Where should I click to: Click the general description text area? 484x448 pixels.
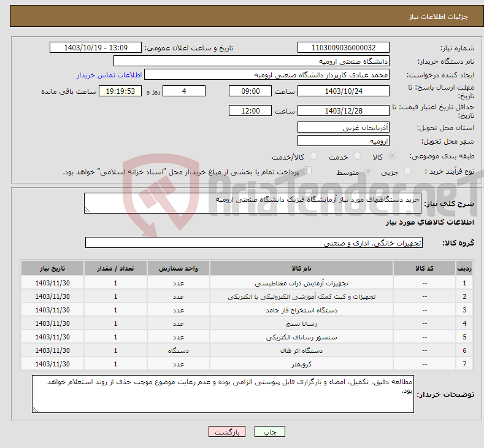click(x=253, y=203)
